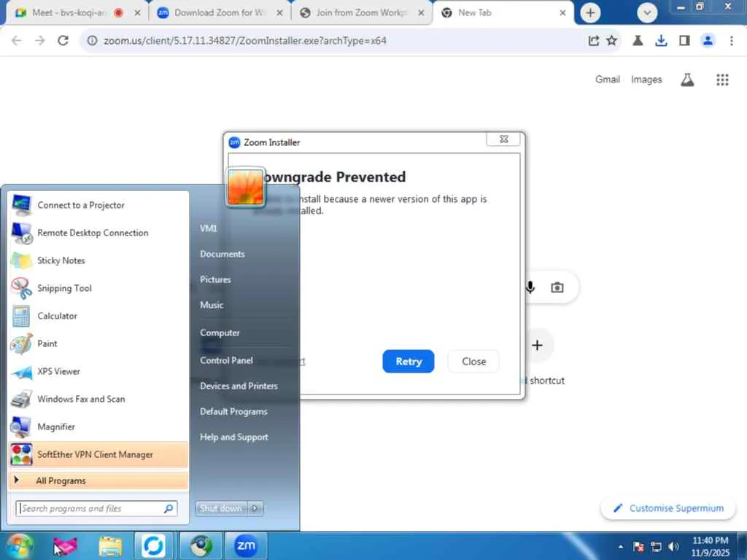Expand All Programs list
The height and width of the screenshot is (560, 747).
[x=98, y=481]
